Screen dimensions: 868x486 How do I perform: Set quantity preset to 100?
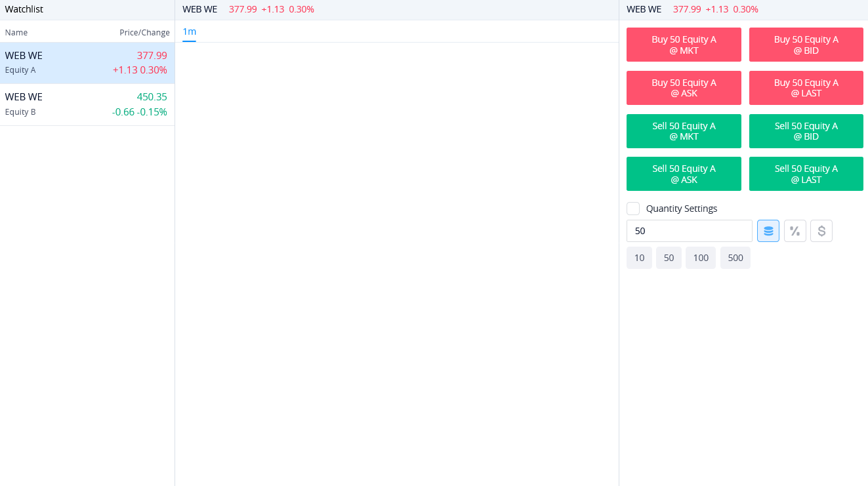[x=701, y=258]
